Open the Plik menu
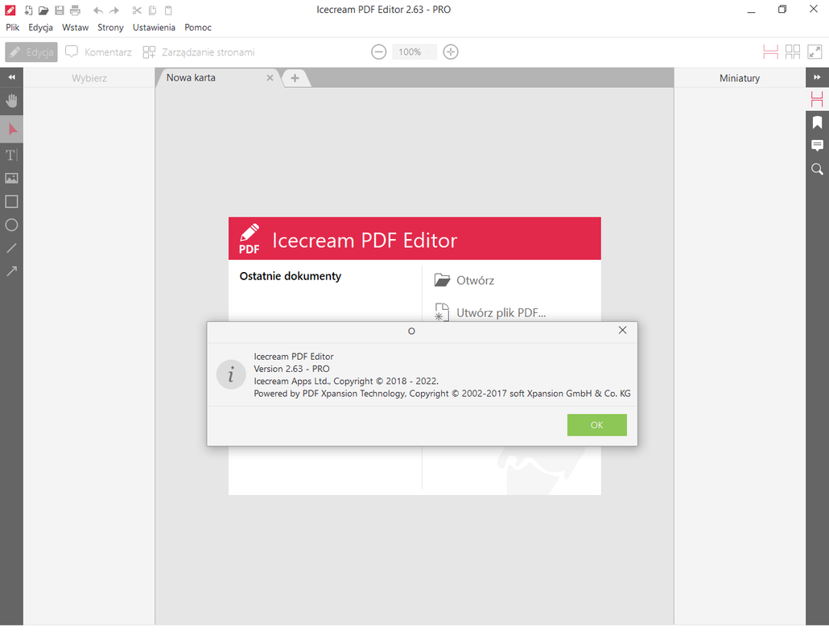The width and height of the screenshot is (829, 644). [x=13, y=27]
